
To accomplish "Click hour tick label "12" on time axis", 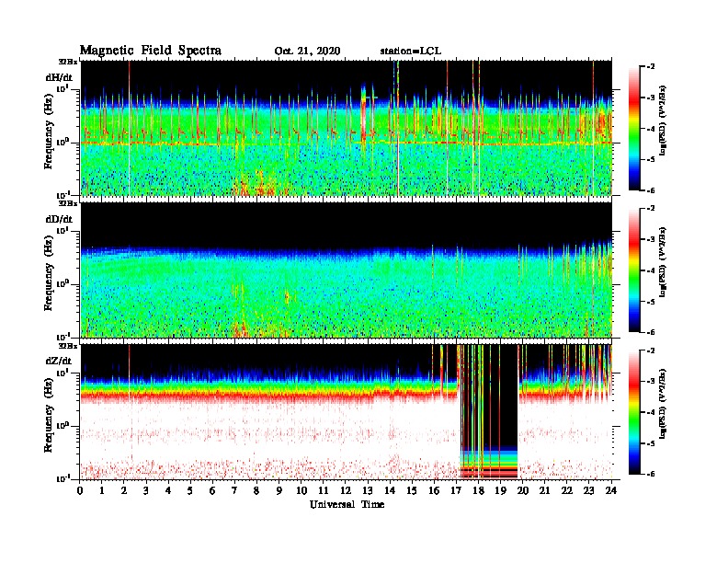I will pyautogui.click(x=346, y=490).
